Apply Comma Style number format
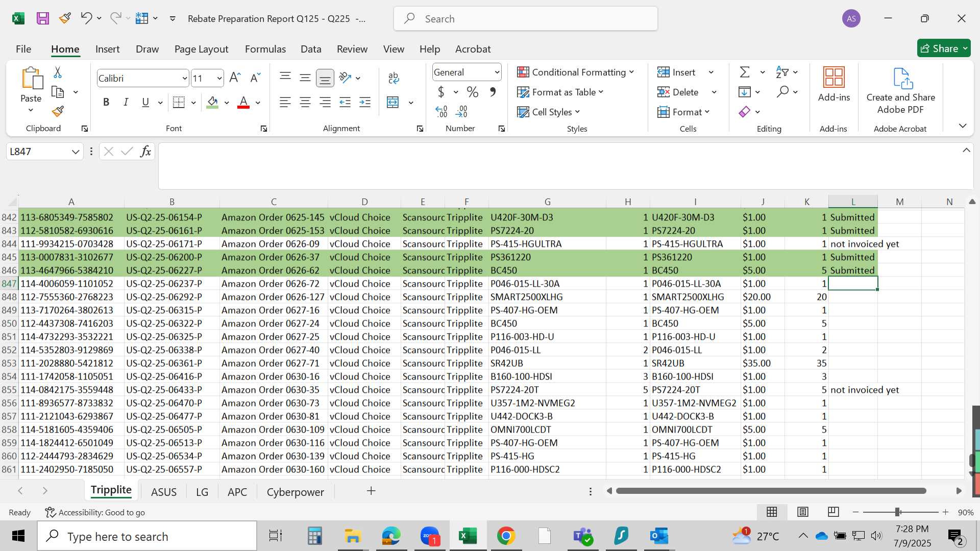Screen dimensions: 980x551 click(x=493, y=92)
